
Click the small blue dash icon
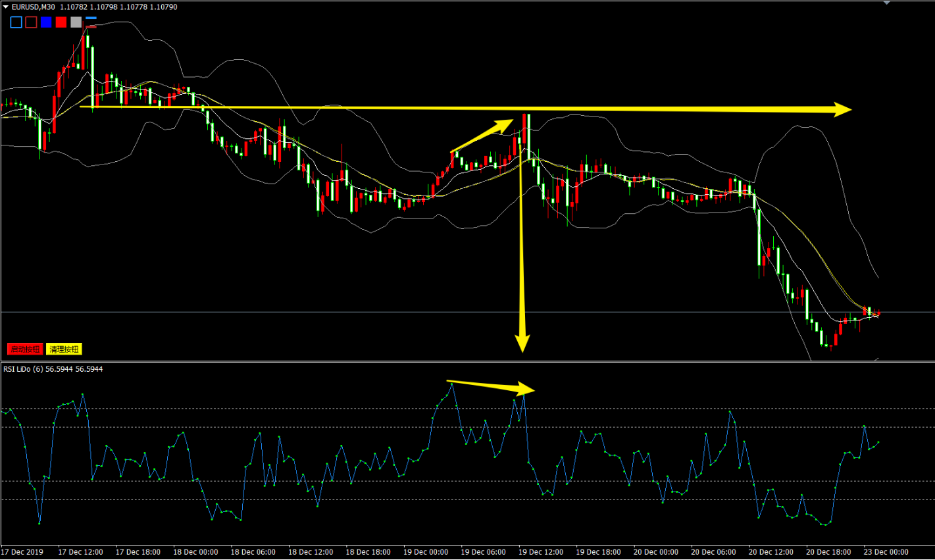91,19
